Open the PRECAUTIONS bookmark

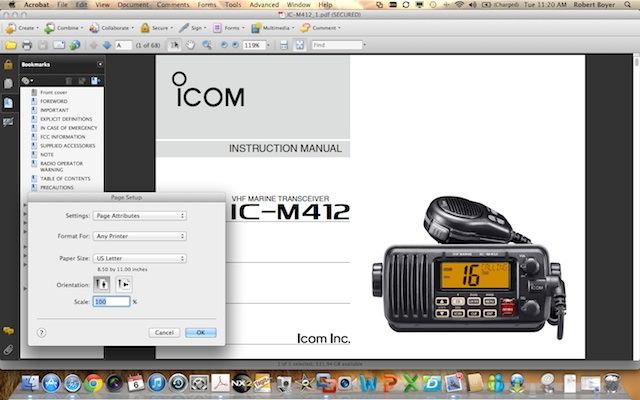tap(57, 187)
